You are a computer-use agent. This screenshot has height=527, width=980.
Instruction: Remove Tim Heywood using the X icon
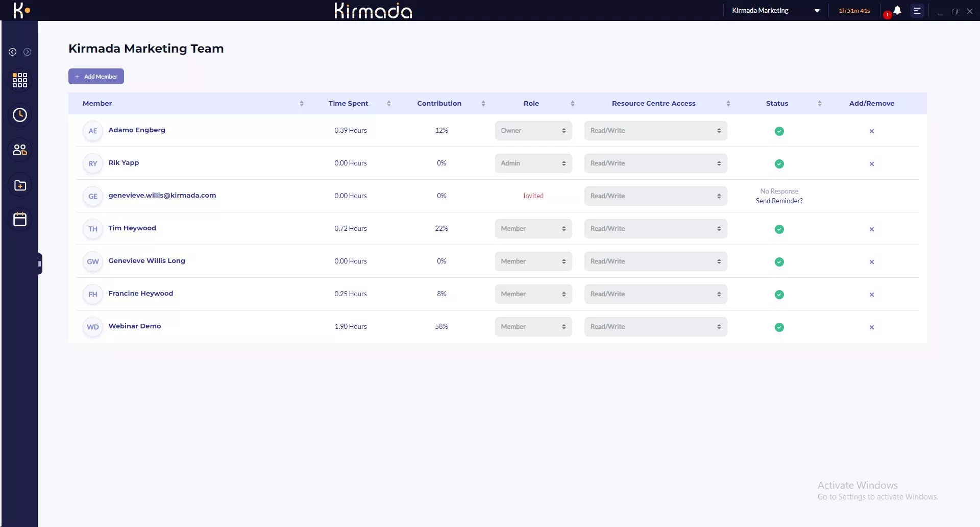[871, 229]
